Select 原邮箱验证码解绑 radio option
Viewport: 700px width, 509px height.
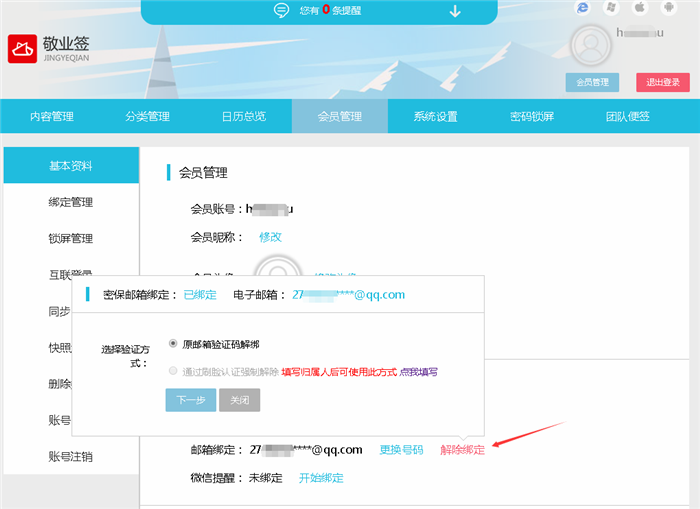click(x=174, y=343)
